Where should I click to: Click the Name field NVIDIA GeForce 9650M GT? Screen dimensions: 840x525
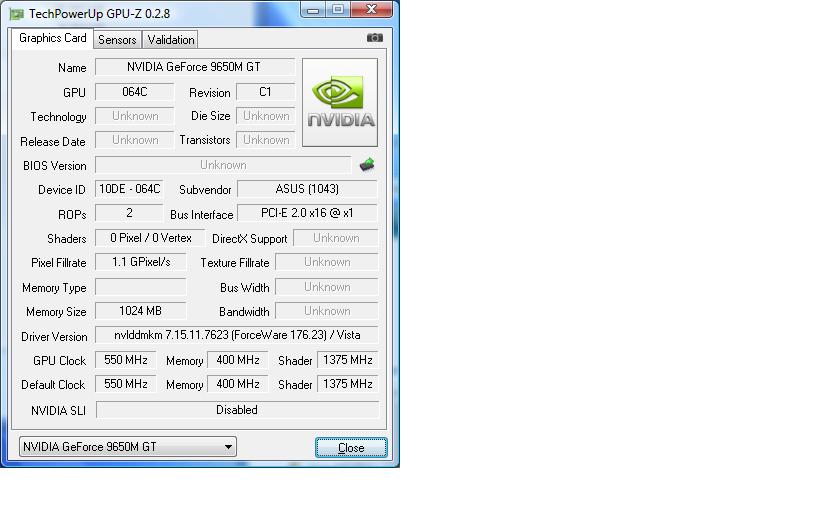(x=194, y=67)
